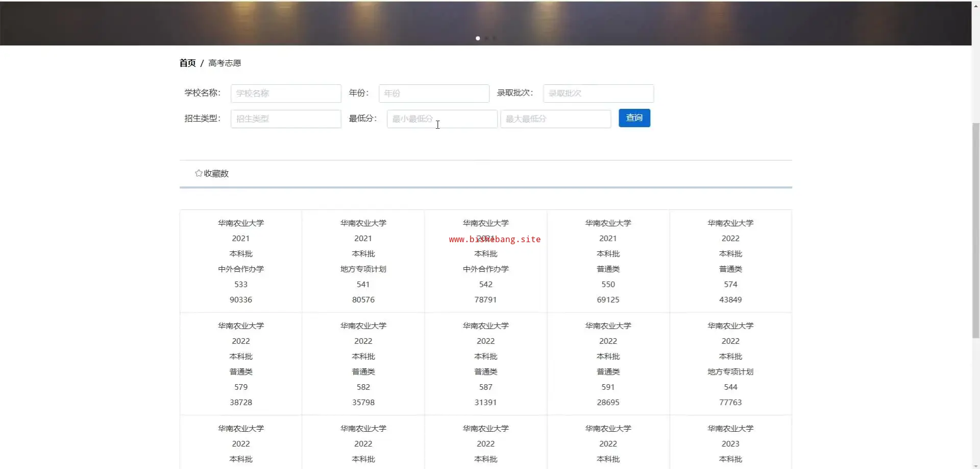Focus the 学校名称 input field

[x=286, y=93]
